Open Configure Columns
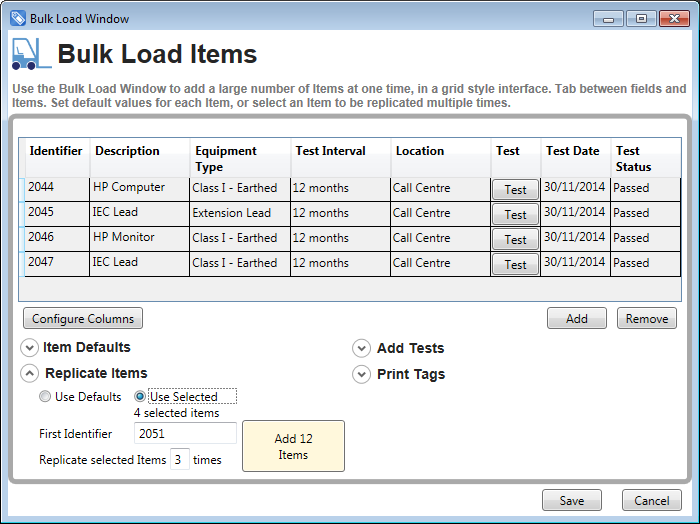 [83, 319]
